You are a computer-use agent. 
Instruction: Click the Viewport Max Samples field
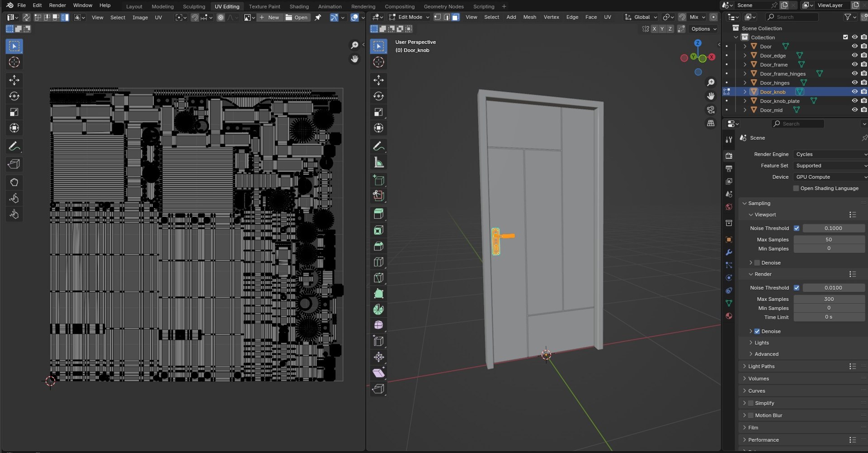(x=829, y=240)
